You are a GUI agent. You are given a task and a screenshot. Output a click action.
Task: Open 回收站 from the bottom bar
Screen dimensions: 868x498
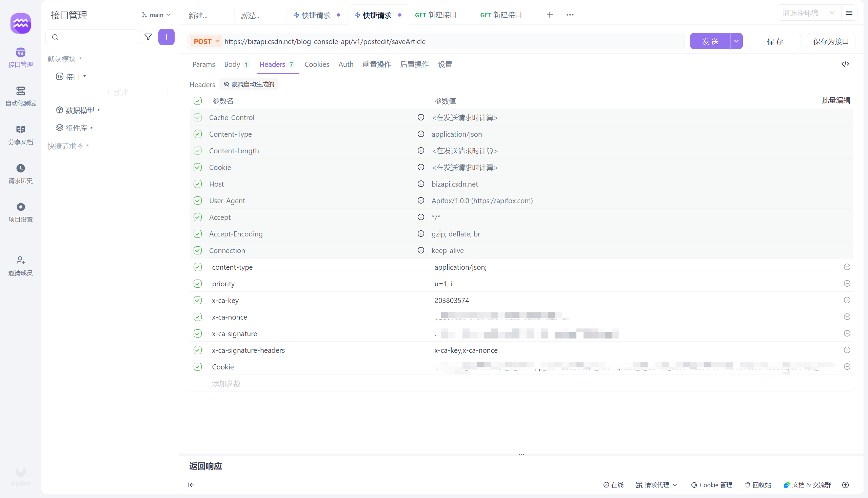757,485
